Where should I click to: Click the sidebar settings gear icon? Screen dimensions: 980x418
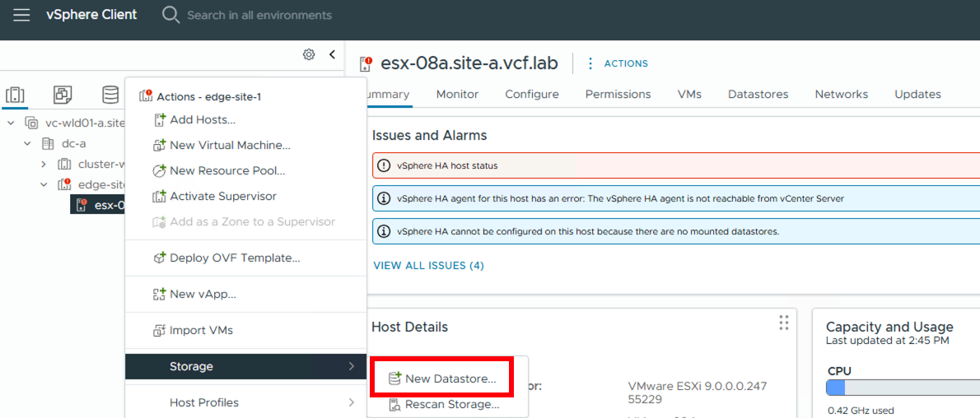pos(309,54)
